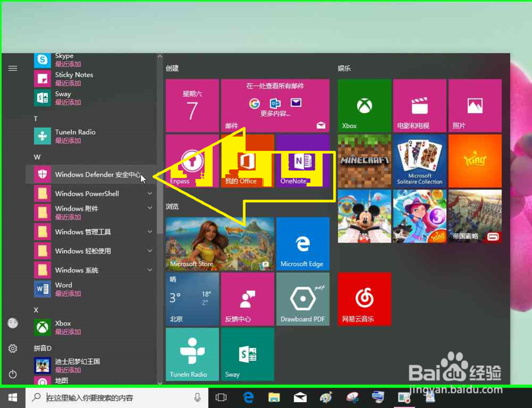Click app list scrollbar up arrow
This screenshot has height=408, width=532.
coord(160,56)
